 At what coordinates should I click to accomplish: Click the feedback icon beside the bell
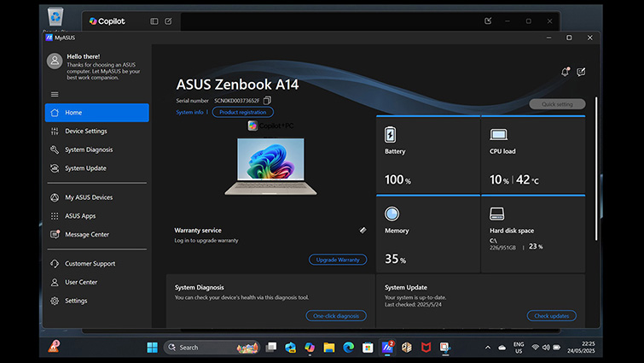581,72
